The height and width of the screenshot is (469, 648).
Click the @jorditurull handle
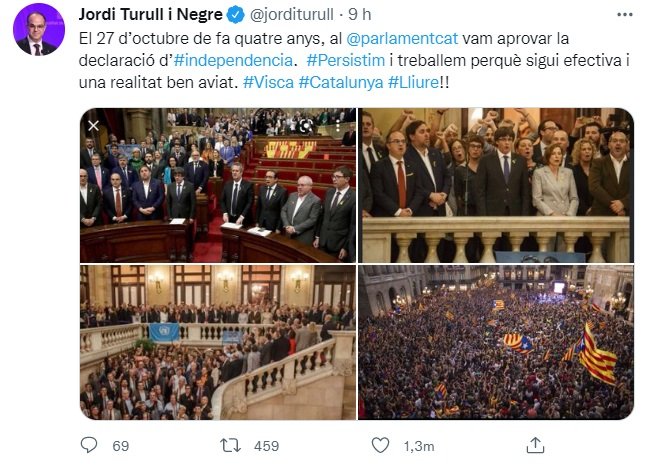(292, 15)
